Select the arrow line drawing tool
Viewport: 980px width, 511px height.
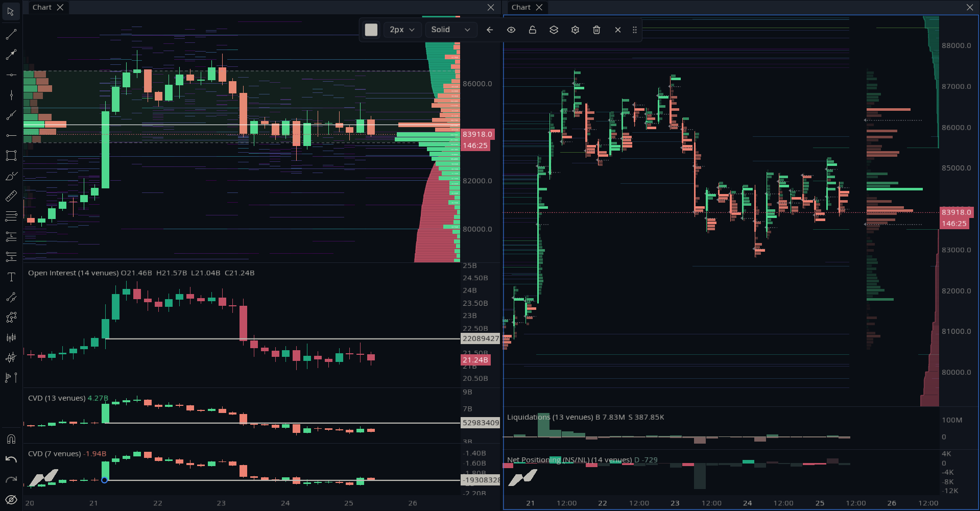tap(11, 55)
